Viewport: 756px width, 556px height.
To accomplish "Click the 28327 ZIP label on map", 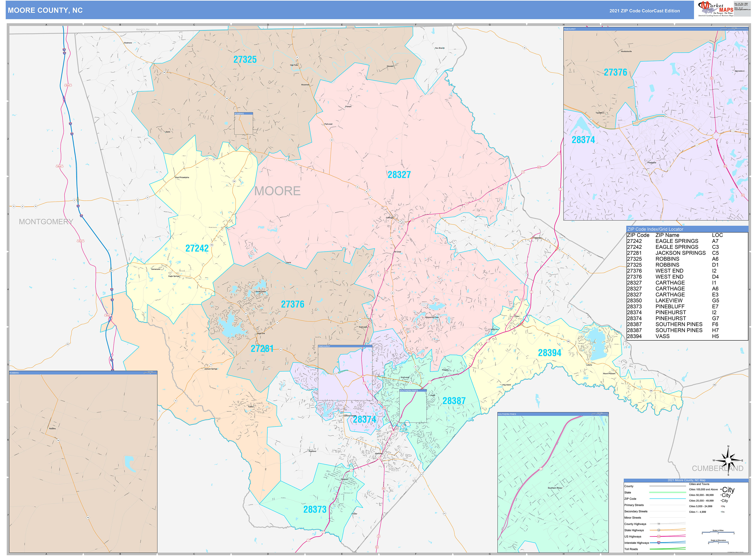I will 399,175.
